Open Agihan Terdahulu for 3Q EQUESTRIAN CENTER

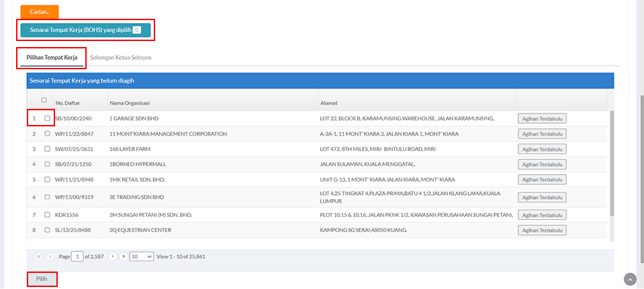tap(542, 230)
